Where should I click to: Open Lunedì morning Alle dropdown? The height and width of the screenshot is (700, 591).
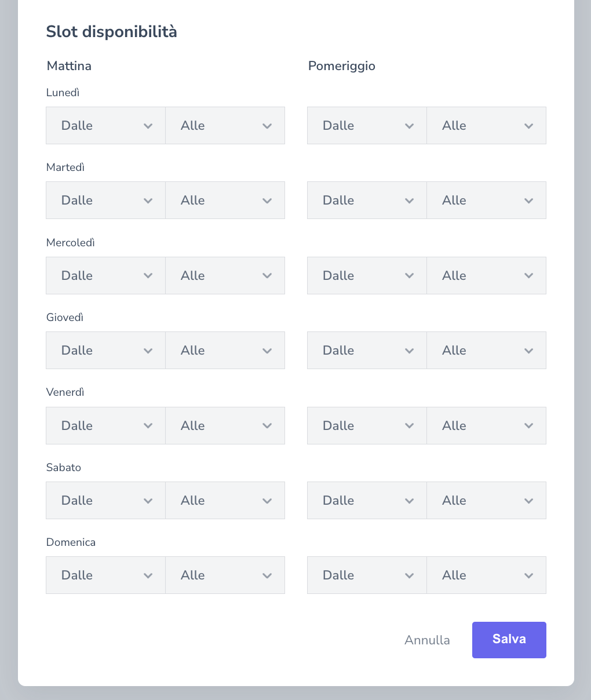click(x=225, y=126)
